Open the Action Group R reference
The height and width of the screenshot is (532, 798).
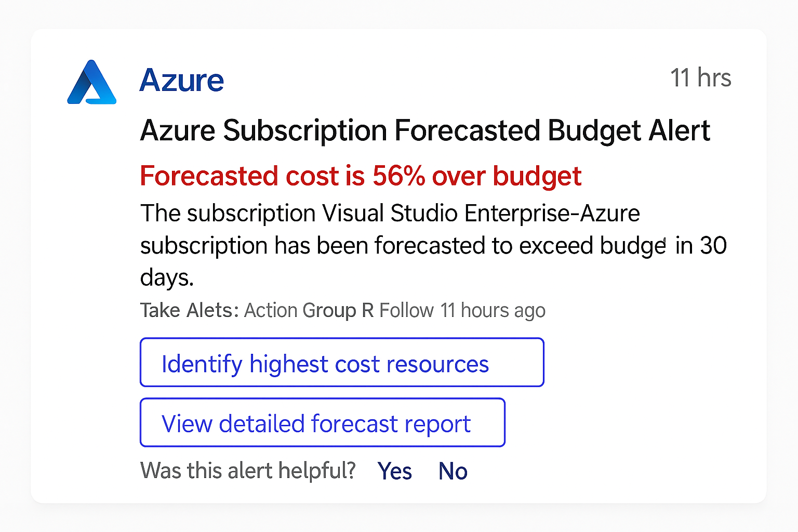point(309,310)
